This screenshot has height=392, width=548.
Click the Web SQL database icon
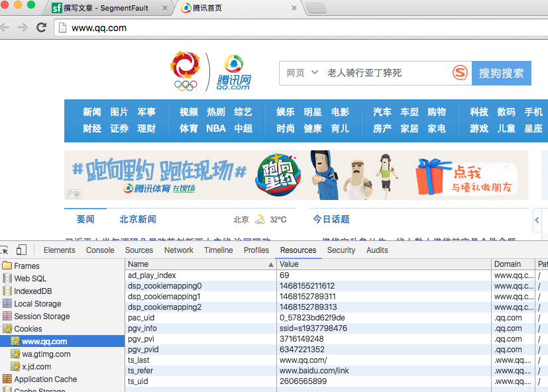(x=7, y=278)
